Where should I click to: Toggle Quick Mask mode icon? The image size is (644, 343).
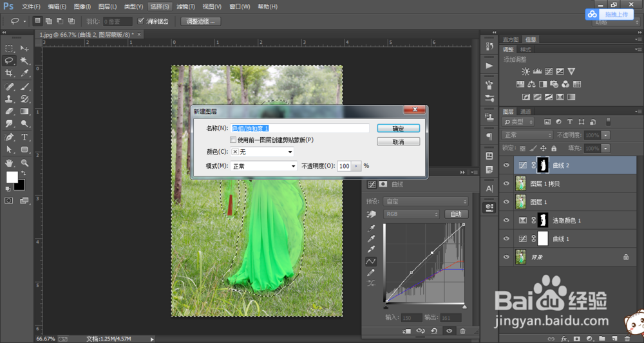8,201
